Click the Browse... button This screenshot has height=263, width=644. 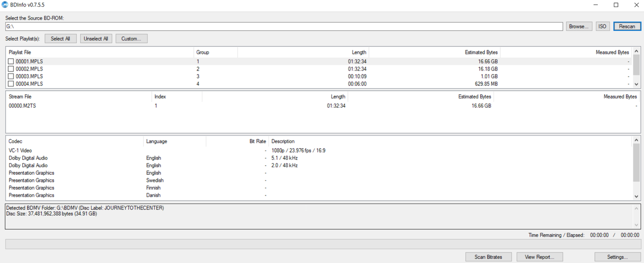(579, 26)
